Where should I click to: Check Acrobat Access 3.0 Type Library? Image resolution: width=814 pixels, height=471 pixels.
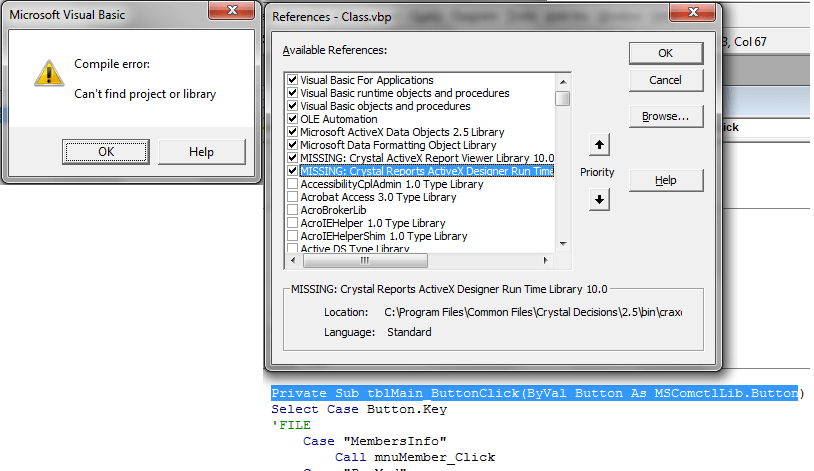tap(292, 197)
